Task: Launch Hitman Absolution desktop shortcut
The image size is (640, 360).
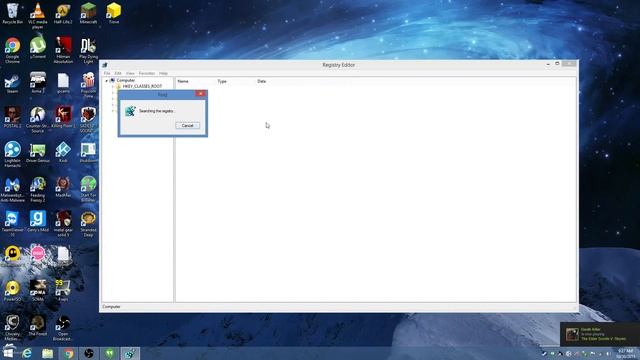Action: click(x=63, y=51)
